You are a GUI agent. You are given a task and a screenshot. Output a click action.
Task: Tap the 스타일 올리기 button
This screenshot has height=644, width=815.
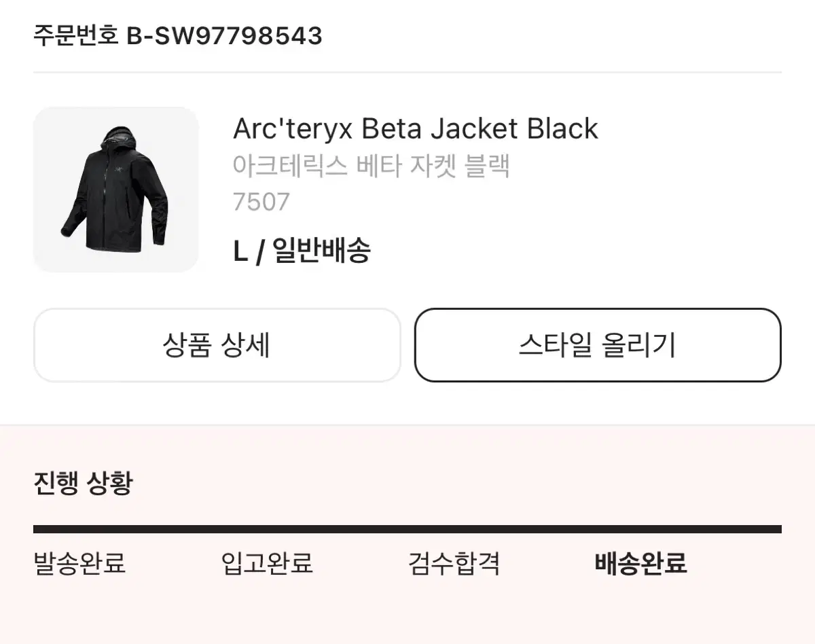tap(598, 345)
